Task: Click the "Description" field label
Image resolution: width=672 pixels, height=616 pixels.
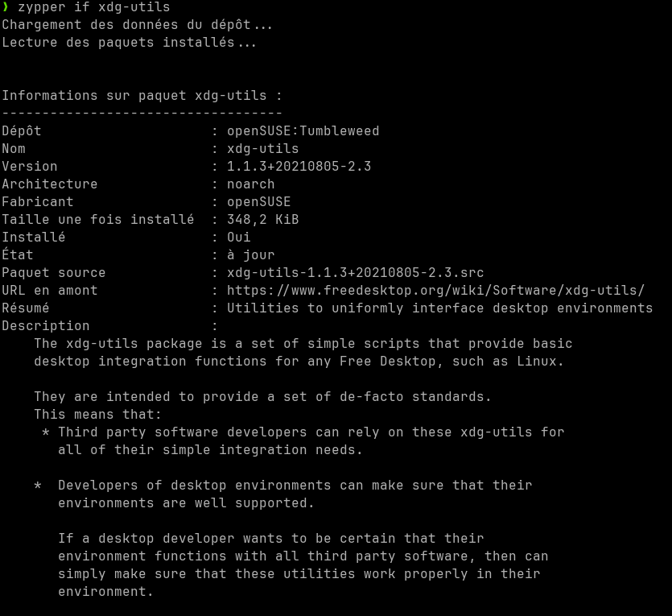Action: coord(45,326)
